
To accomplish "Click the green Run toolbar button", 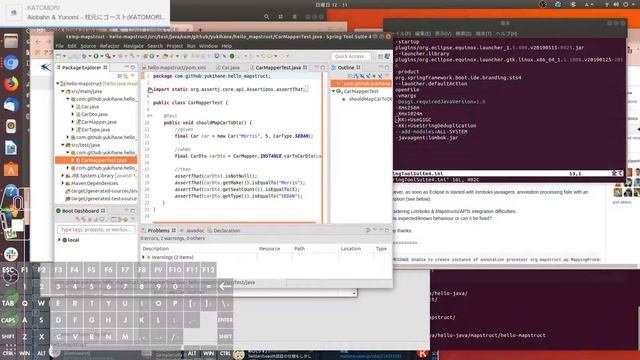I will (96, 56).
